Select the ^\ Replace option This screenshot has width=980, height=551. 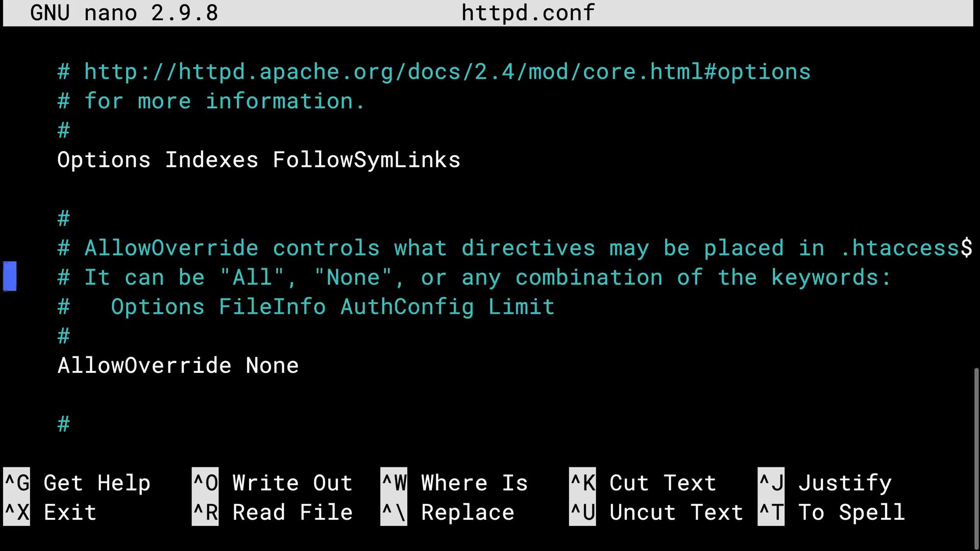[448, 512]
